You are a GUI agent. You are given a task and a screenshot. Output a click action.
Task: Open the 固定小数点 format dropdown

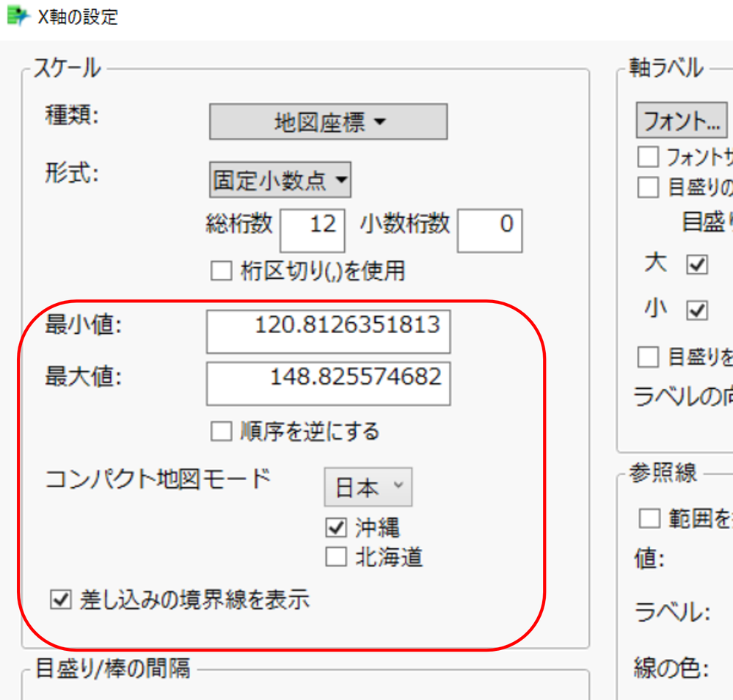click(280, 179)
